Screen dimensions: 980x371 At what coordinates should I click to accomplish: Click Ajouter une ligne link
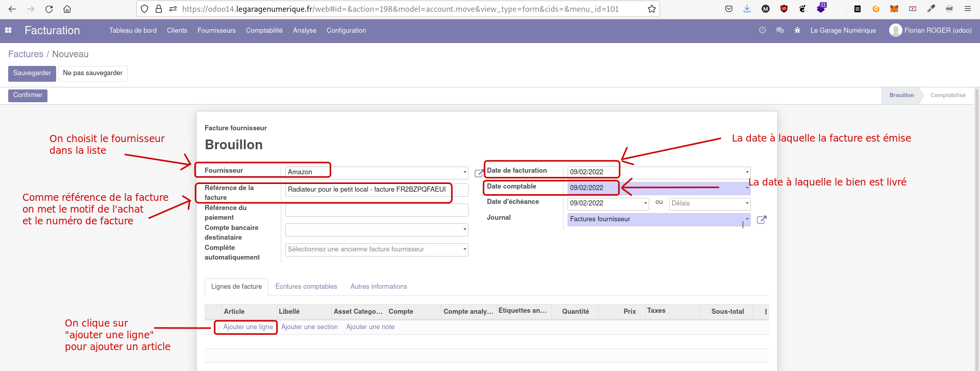click(248, 327)
